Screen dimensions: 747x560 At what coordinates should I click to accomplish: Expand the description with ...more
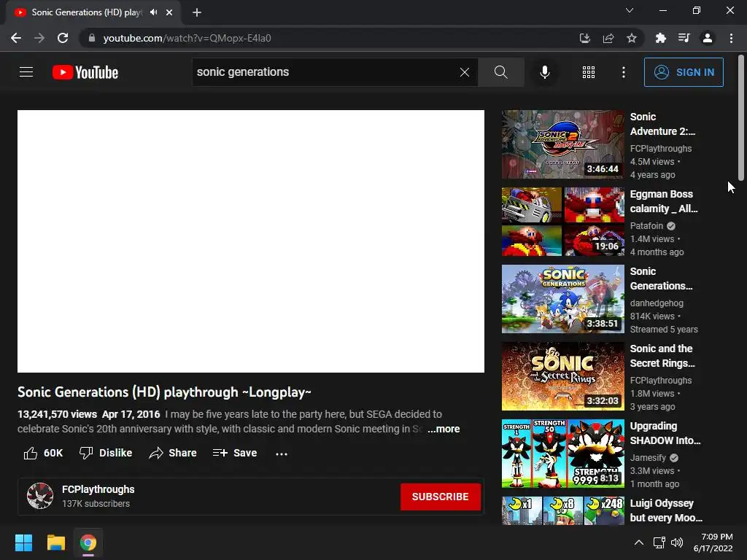444,429
